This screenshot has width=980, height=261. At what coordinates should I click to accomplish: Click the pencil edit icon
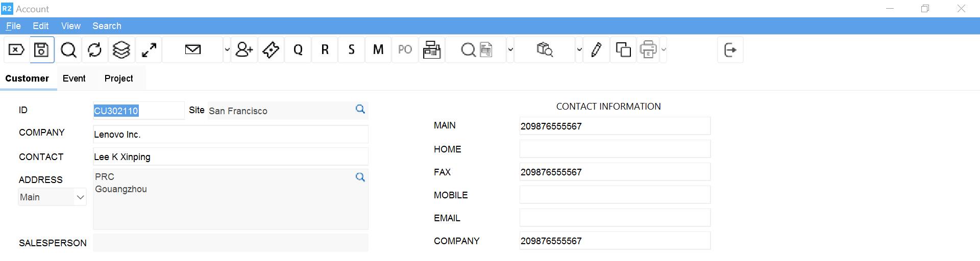click(x=596, y=50)
